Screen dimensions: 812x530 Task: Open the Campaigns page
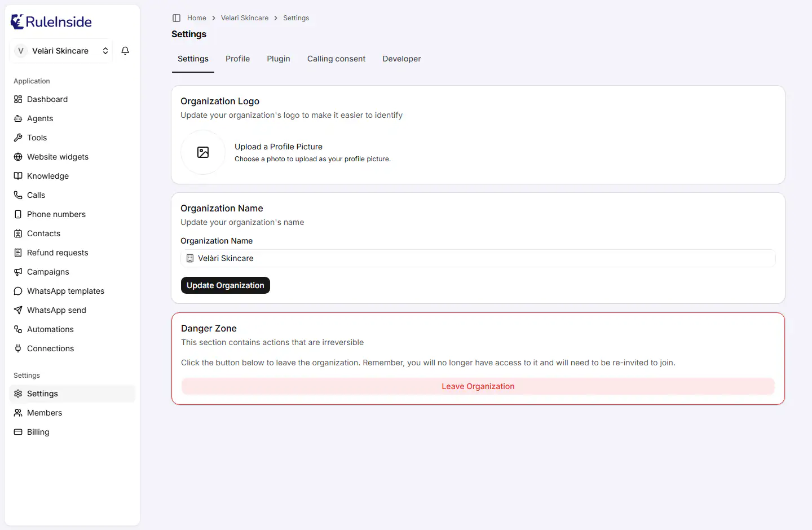(x=72, y=272)
